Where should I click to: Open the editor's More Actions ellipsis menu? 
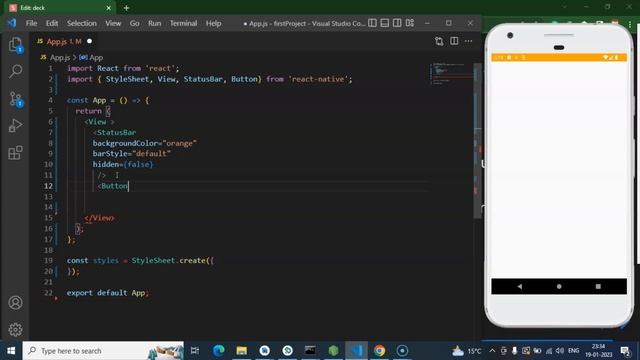[x=469, y=41]
